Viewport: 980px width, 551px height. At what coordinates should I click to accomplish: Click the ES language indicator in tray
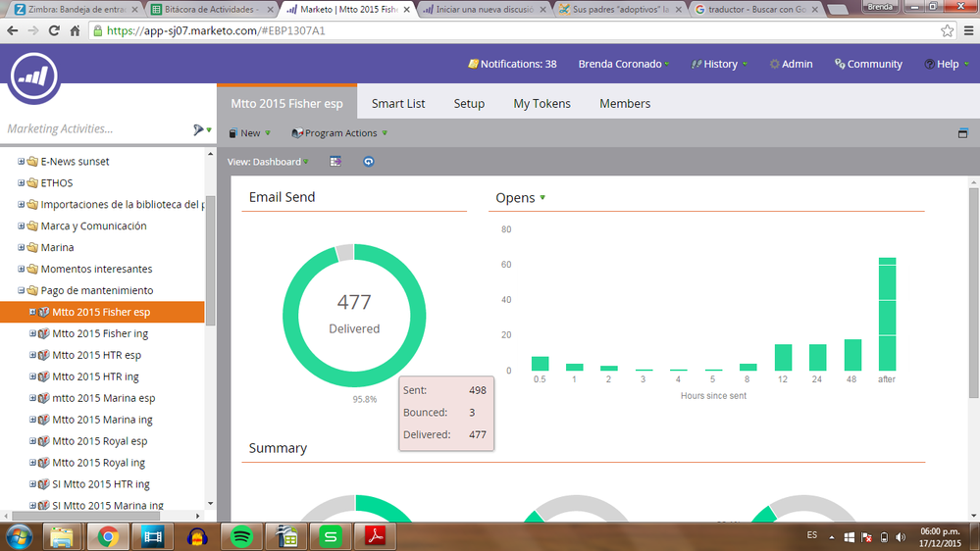tap(811, 535)
